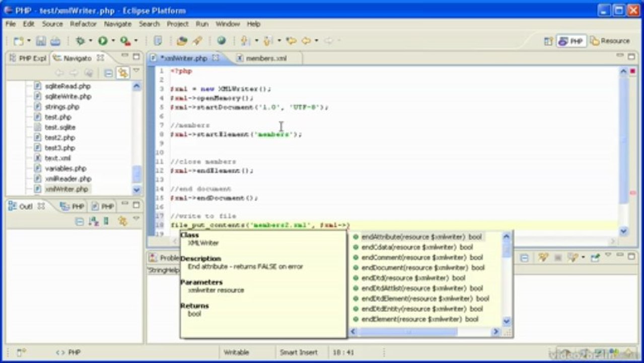Select variables.php in the Navigator

65,168
